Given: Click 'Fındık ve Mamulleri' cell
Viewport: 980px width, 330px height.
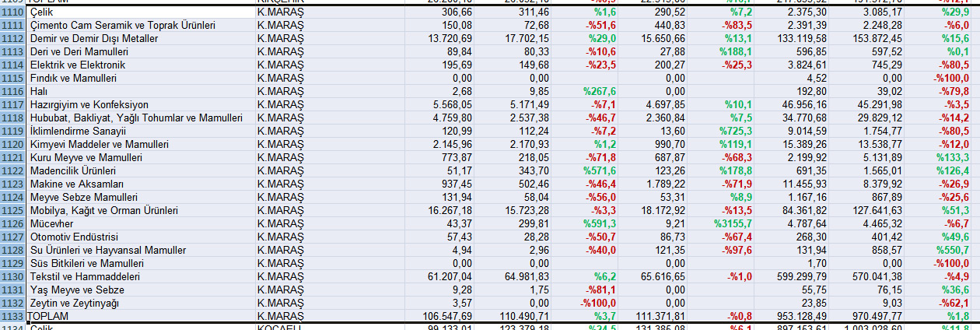Looking at the screenshot, I should (141, 79).
